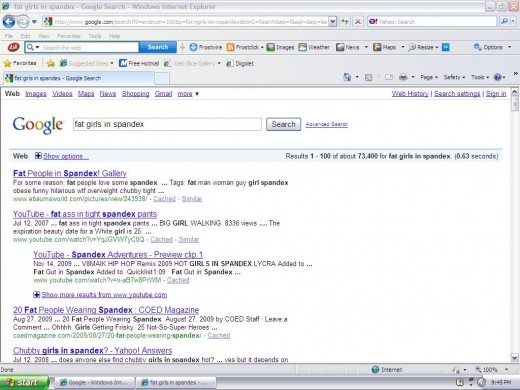The height and width of the screenshot is (390, 520).
Task: Click the Home icon in the command bar
Action: click(x=347, y=77)
